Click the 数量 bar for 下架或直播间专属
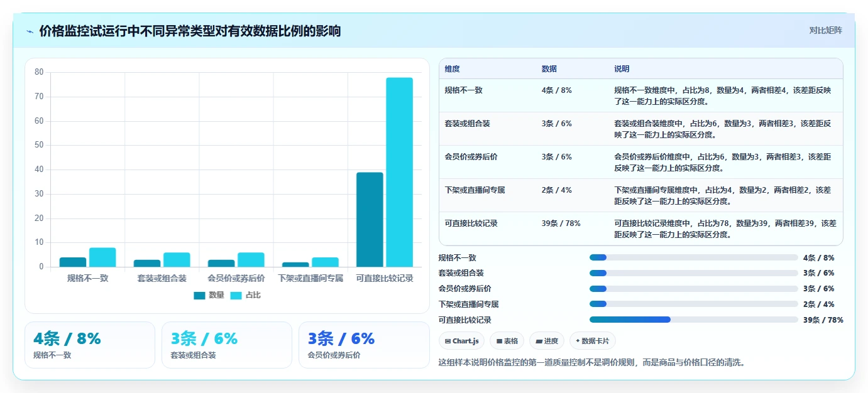The width and height of the screenshot is (868, 393). coord(295,265)
